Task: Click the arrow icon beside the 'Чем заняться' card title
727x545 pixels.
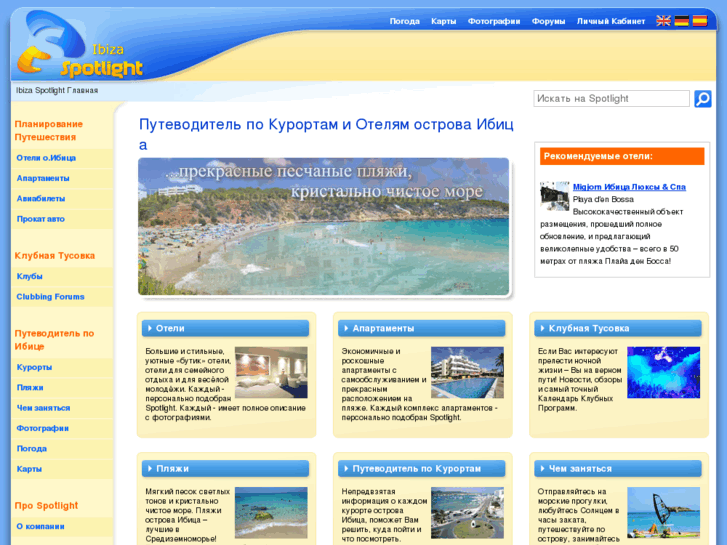Action: click(x=542, y=469)
